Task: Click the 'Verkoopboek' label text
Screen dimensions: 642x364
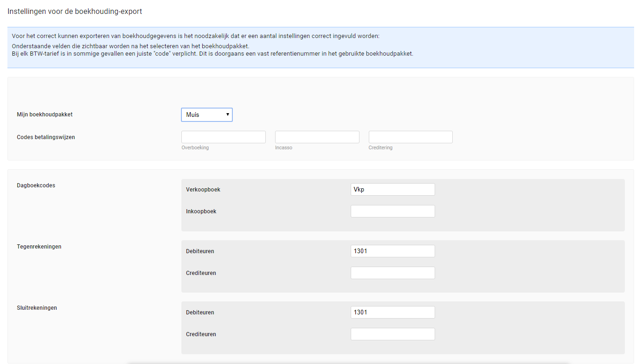Action: point(203,190)
